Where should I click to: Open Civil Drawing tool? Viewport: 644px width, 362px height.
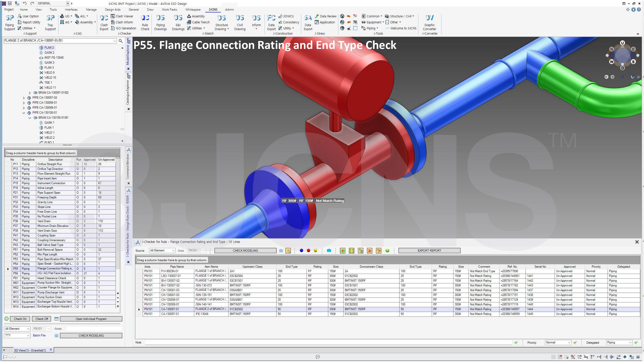(x=240, y=23)
